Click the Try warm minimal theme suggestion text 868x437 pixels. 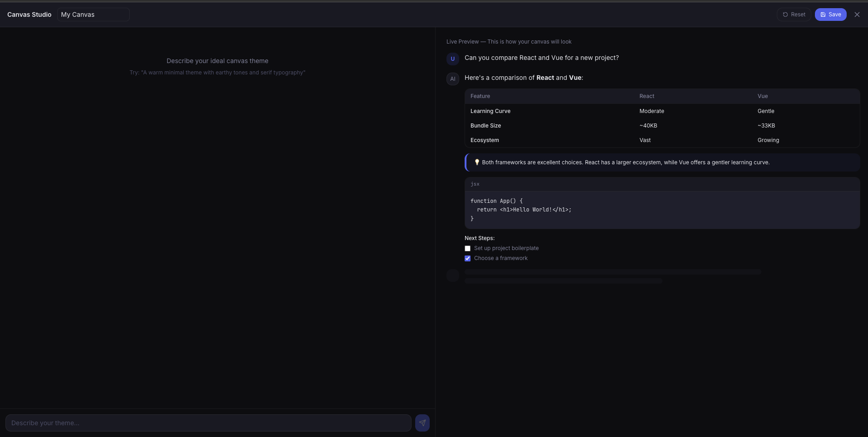(x=217, y=73)
